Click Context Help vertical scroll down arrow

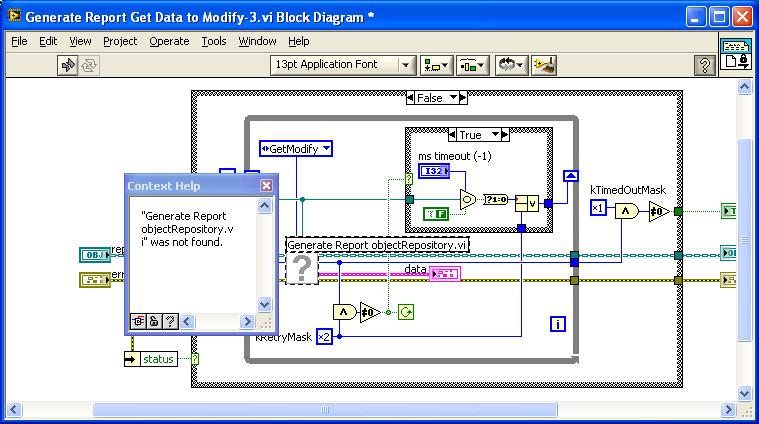(x=264, y=304)
